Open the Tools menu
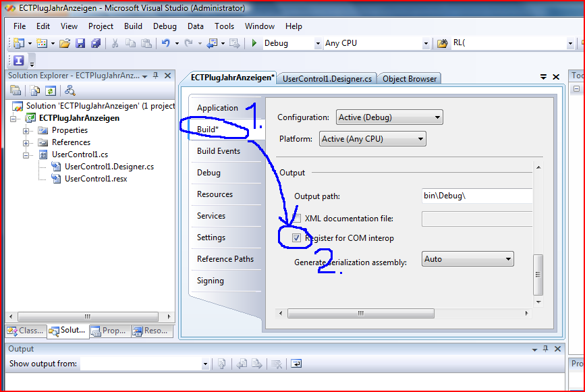This screenshot has height=392, width=585. pyautogui.click(x=224, y=26)
